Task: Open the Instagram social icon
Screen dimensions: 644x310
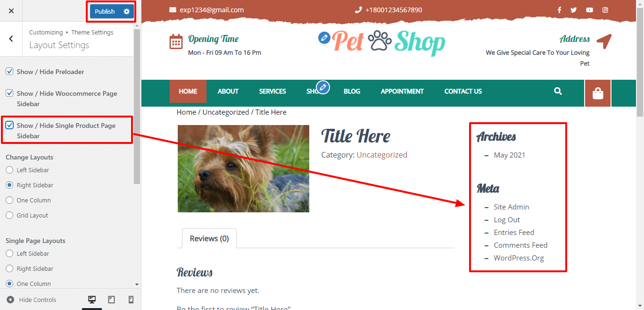Action: coord(605,10)
